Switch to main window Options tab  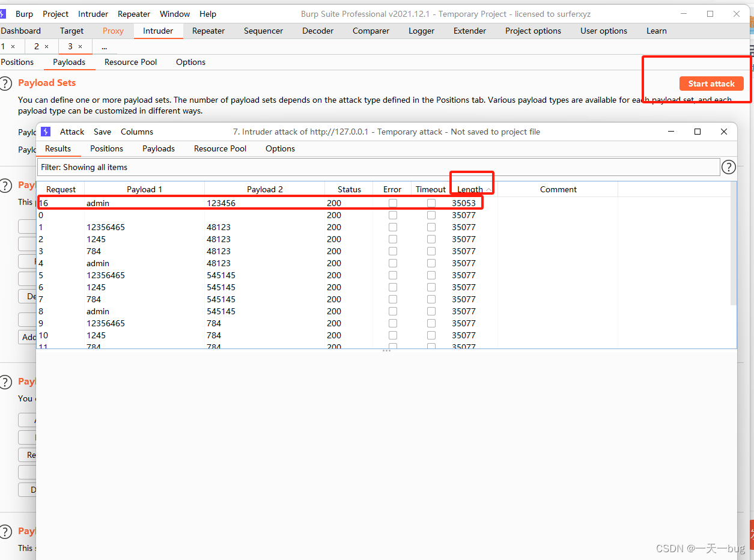click(x=190, y=62)
